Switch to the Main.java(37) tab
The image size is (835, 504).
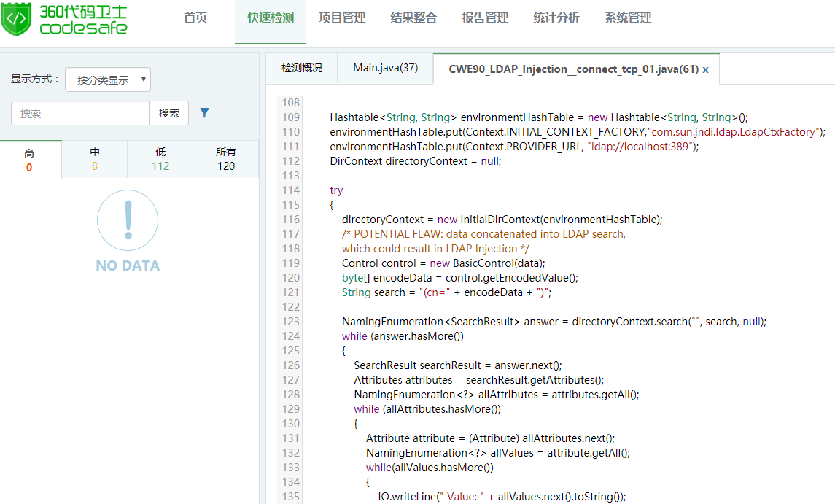coord(385,69)
